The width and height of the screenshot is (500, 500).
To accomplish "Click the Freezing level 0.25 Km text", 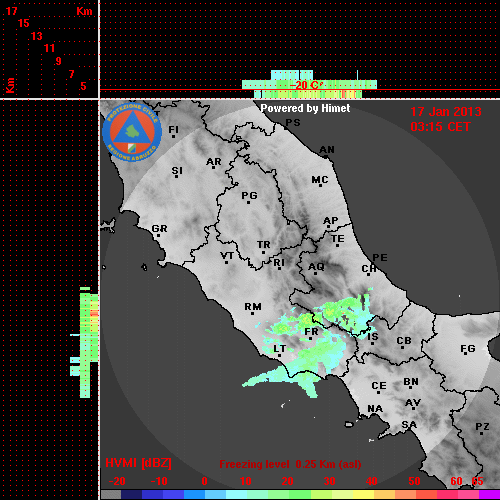I will (x=290, y=464).
